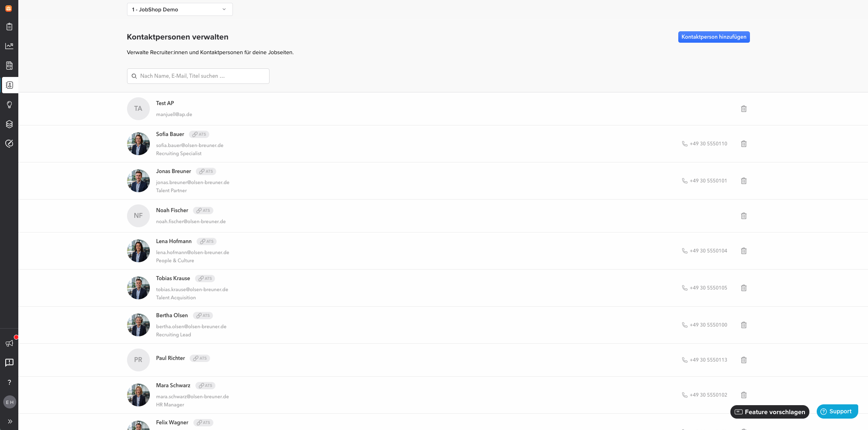The image size is (868, 430).
Task: Open the lightbulb ideas sidebar icon
Action: coord(9,105)
